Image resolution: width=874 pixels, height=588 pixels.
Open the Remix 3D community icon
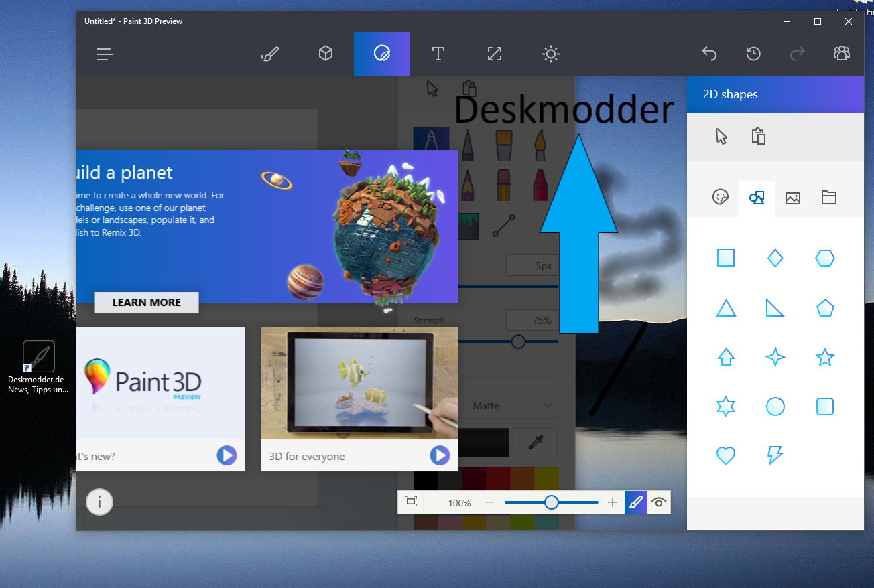tap(842, 54)
